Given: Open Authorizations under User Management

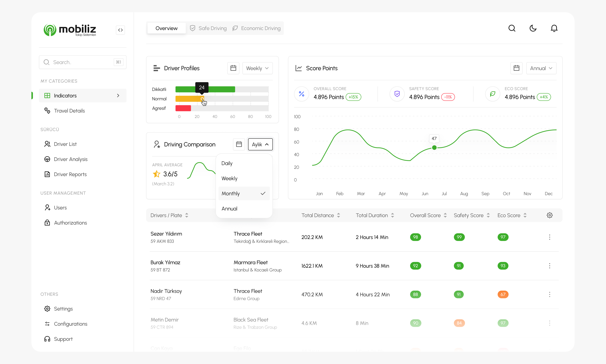Looking at the screenshot, I should click(70, 223).
